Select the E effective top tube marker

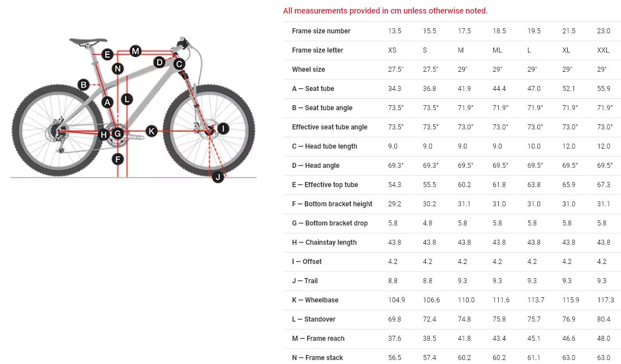(x=107, y=55)
